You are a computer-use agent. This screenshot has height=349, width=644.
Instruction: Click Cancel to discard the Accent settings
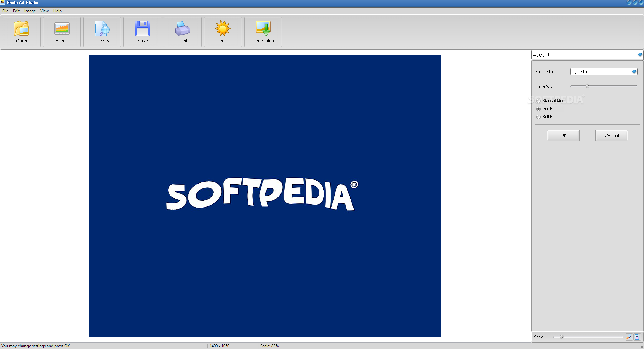click(611, 135)
